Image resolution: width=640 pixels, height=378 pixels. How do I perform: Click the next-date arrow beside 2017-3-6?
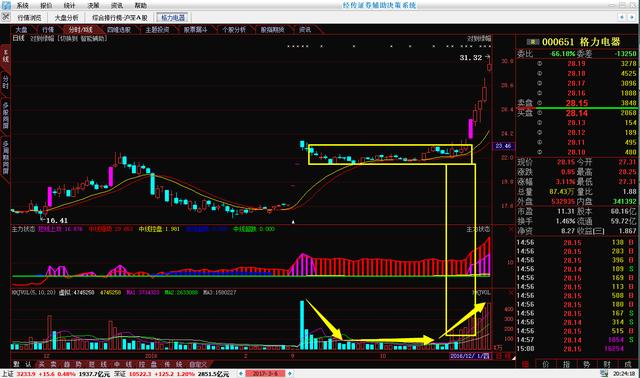(x=290, y=374)
